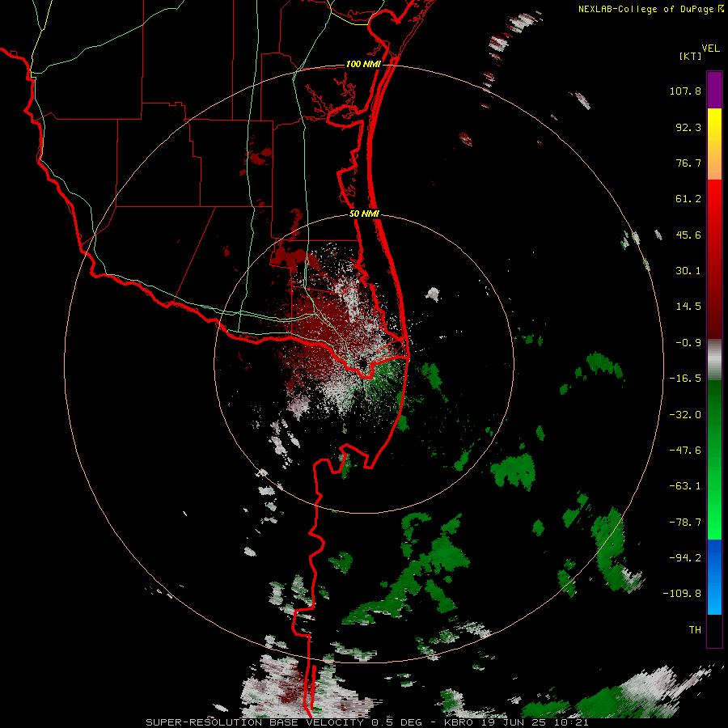Click the -32.0 legend value
This screenshot has width=728, height=728.
(x=685, y=415)
